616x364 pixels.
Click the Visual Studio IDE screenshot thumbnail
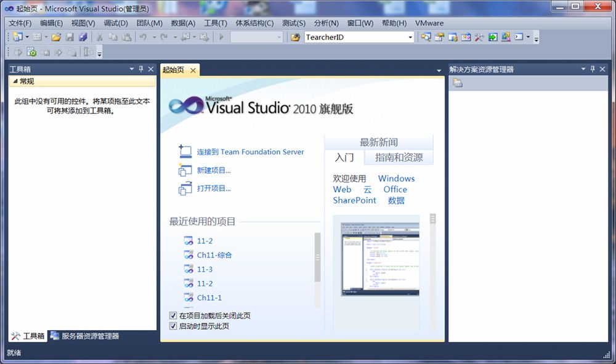click(x=380, y=259)
